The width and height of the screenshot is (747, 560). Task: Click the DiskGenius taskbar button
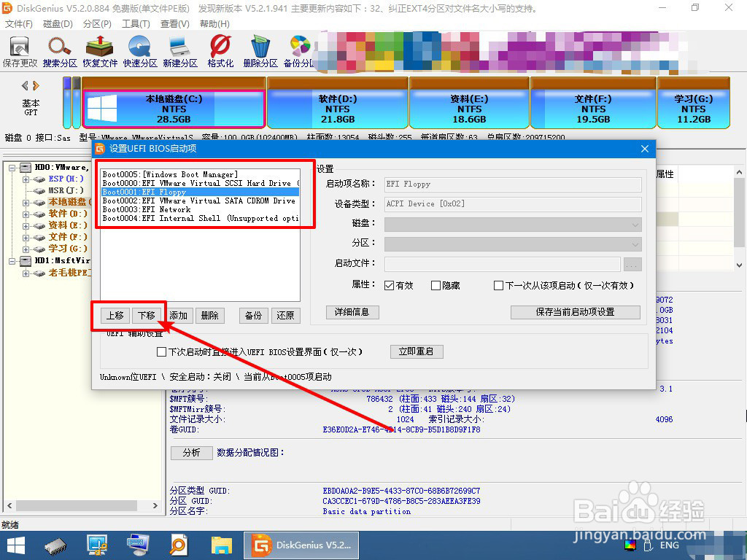(x=301, y=545)
